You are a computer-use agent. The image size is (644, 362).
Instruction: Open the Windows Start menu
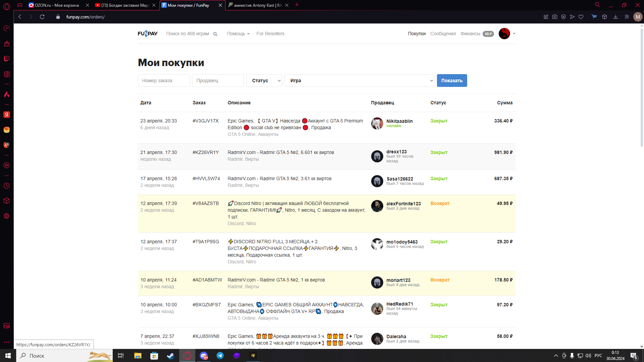tap(8, 356)
